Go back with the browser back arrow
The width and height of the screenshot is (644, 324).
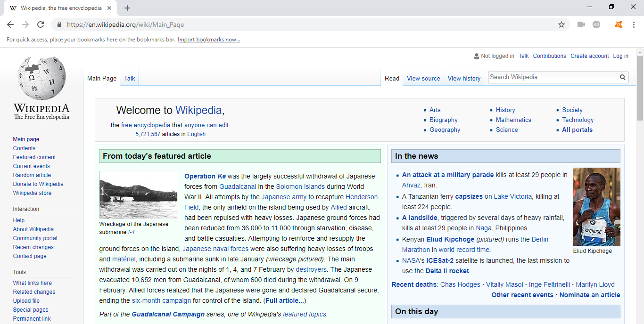tap(10, 24)
